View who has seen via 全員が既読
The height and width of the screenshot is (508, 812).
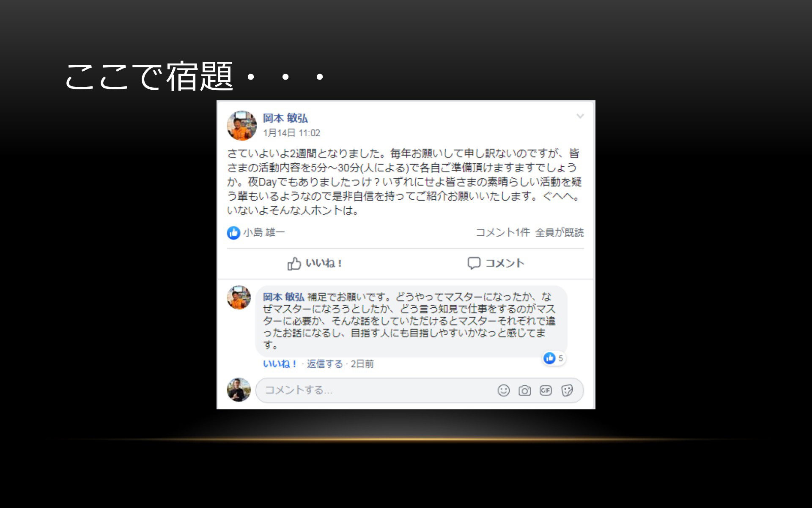(x=560, y=232)
